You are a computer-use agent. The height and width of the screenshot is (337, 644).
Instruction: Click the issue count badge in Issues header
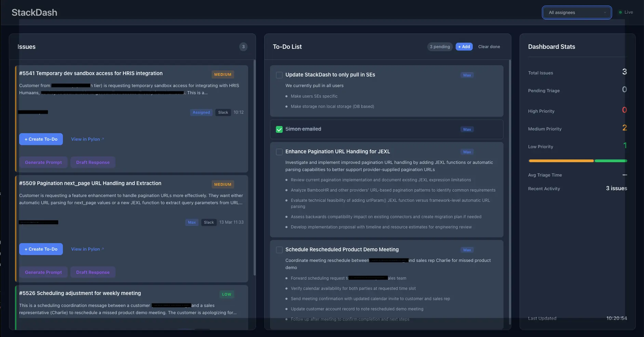243,47
